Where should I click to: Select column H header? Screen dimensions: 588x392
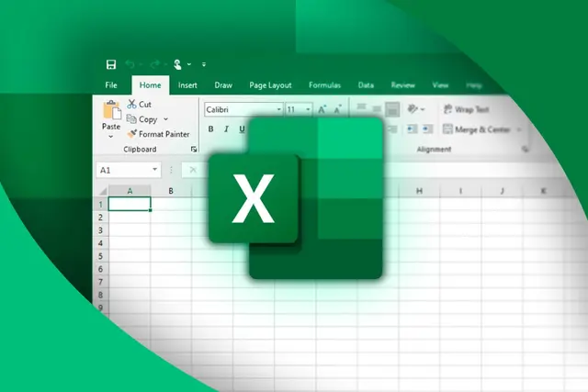(x=419, y=191)
